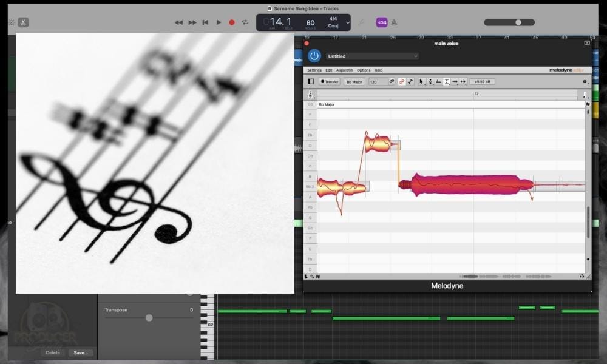Click the scissors editor button in GarageBand toolbar
Image resolution: width=607 pixels, height=364 pixels.
tap(23, 22)
